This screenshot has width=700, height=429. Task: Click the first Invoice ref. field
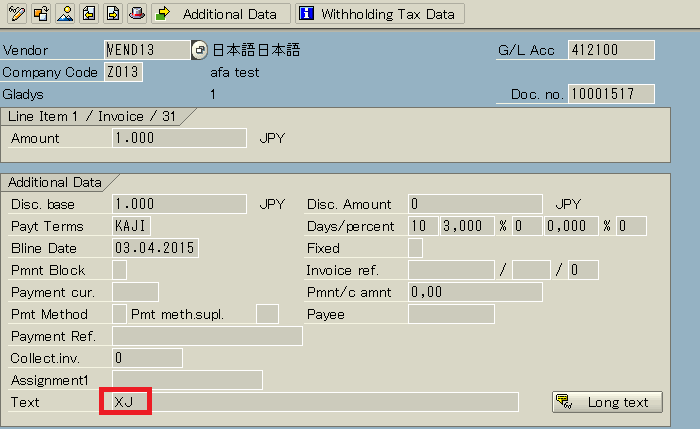[x=451, y=270]
